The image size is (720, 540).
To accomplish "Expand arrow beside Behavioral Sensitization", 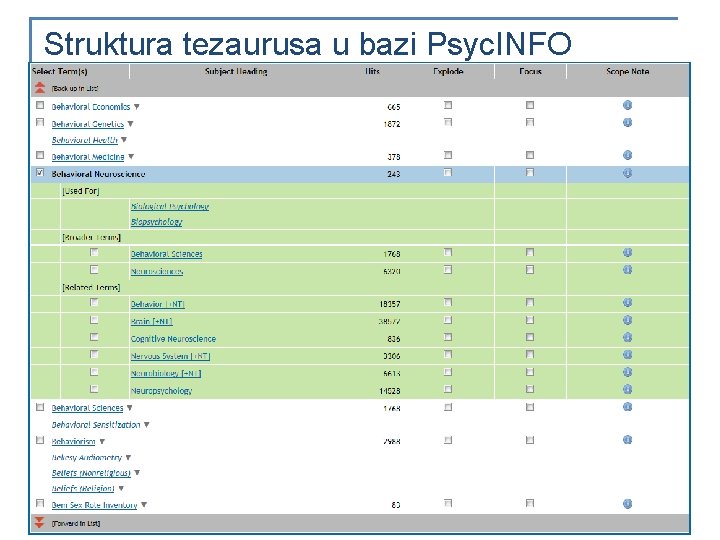I will pos(146,425).
